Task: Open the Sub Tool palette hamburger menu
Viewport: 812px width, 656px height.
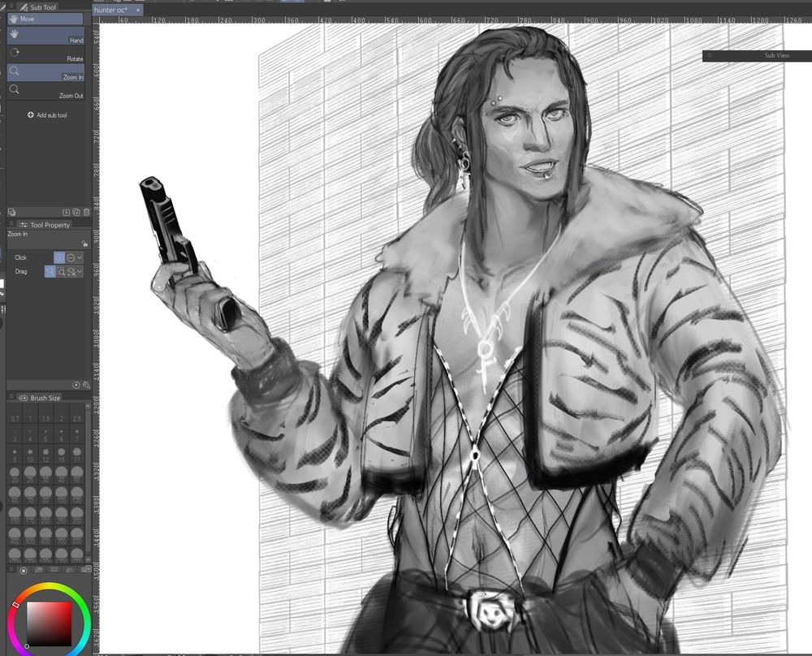Action: coord(11,6)
